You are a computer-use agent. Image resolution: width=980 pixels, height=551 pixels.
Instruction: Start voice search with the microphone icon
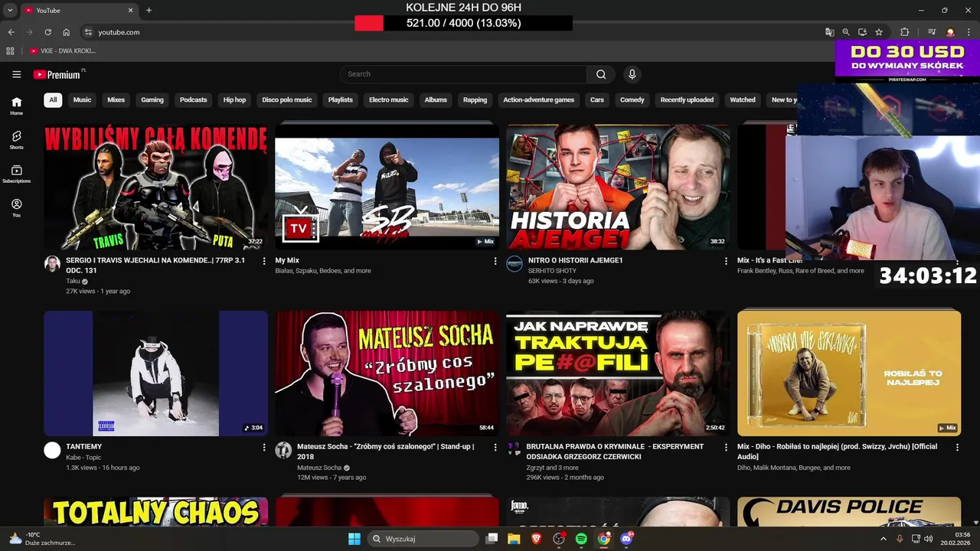(632, 74)
